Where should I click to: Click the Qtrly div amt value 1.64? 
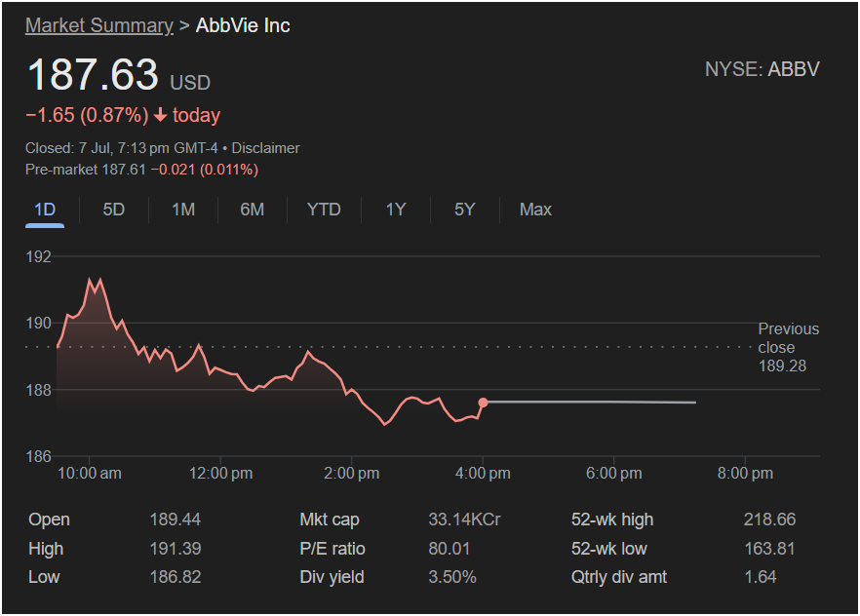(761, 577)
